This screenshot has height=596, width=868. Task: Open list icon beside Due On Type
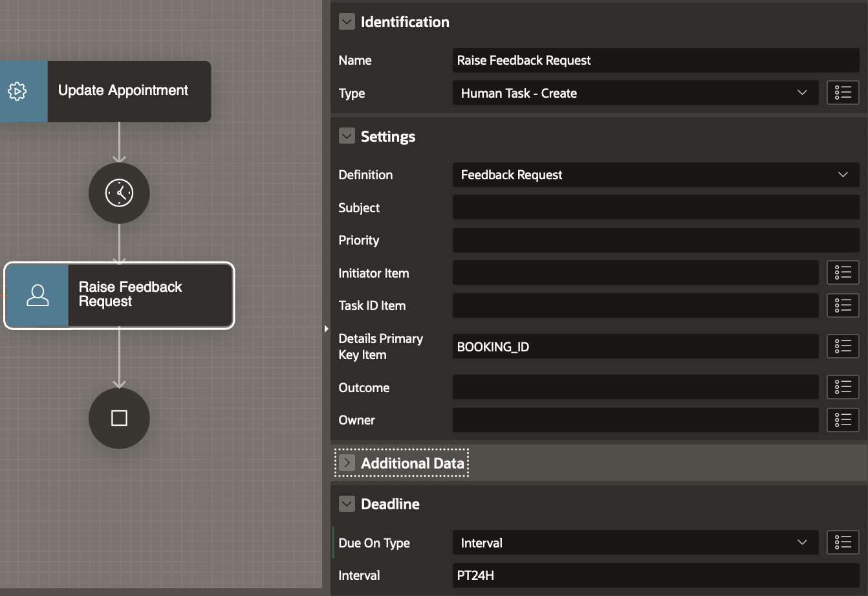pos(843,542)
